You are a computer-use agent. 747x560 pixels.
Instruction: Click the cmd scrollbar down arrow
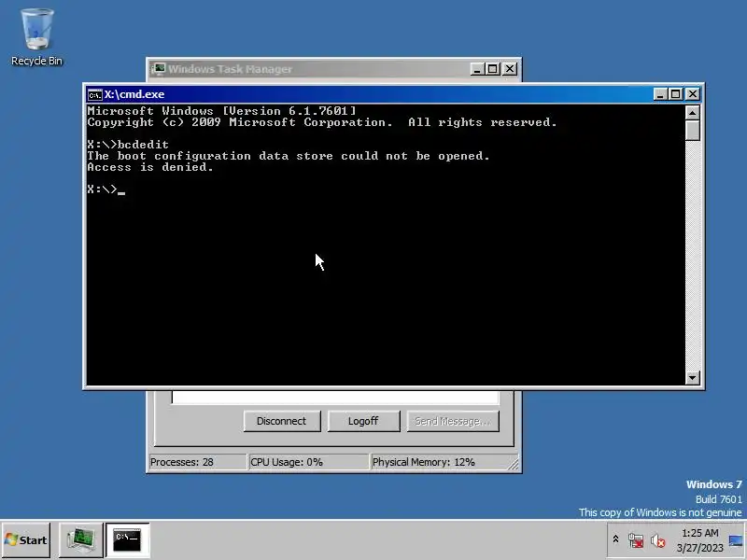pos(692,378)
